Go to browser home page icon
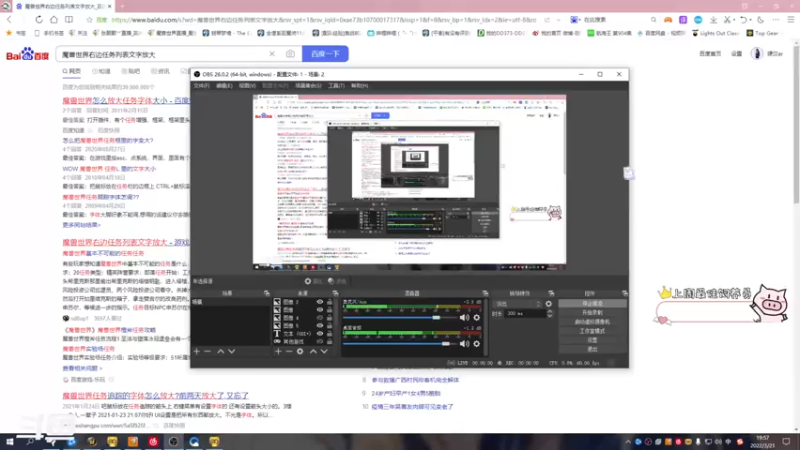Viewport: 800px width, 450px height. pyautogui.click(x=54, y=20)
